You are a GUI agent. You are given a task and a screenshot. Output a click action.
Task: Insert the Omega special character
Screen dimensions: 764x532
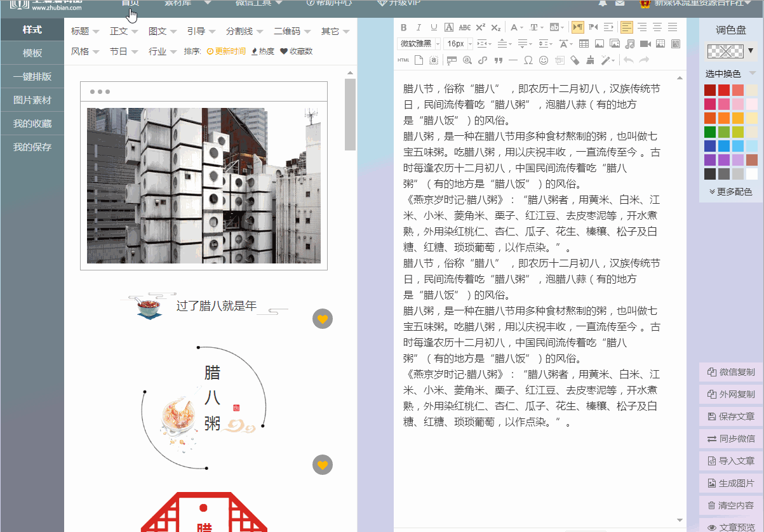coord(528,60)
